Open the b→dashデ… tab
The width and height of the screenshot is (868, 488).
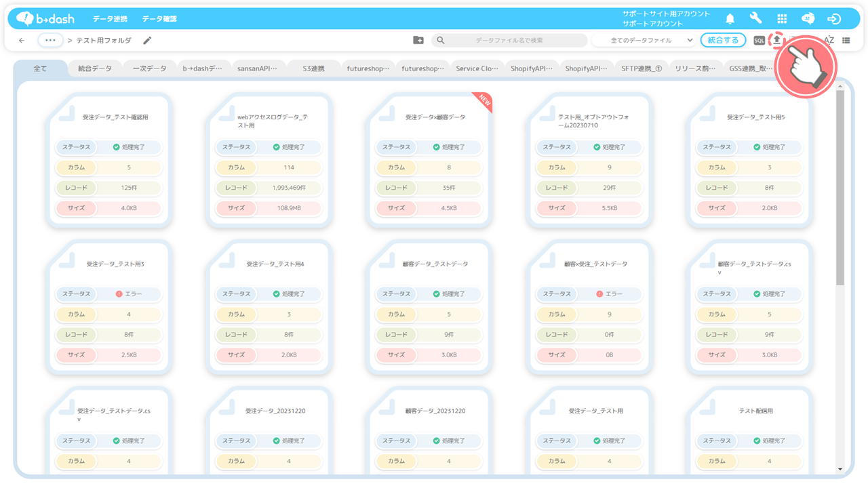point(203,68)
